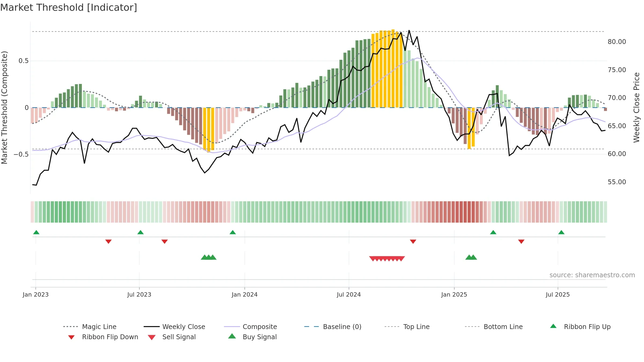Image resolution: width=644 pixels, height=362 pixels.
Task: Click red Ribbon Flip Down marker between Jan and Jul 2025
Action: [521, 242]
